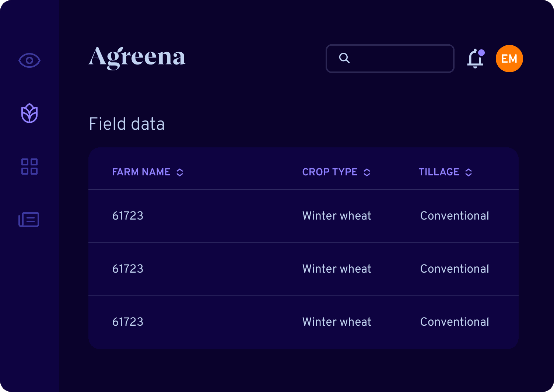
Task: Sort by the CROP TYPE chevron arrows
Action: pyautogui.click(x=367, y=172)
